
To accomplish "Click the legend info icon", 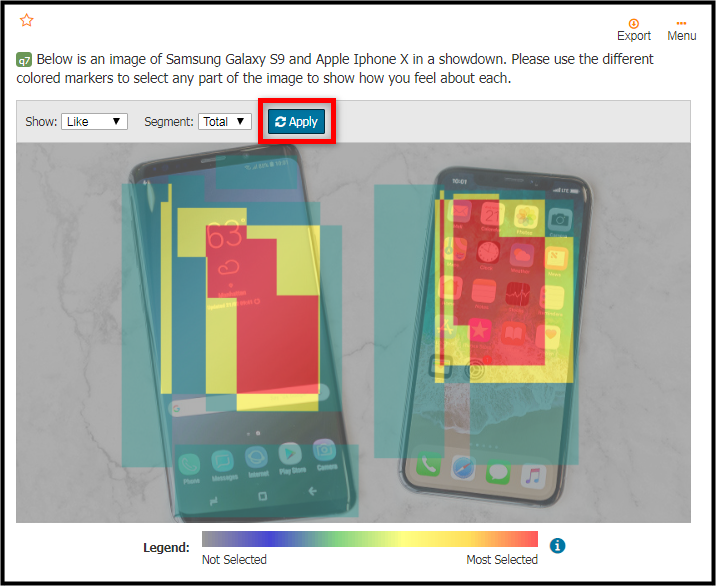I will [557, 545].
